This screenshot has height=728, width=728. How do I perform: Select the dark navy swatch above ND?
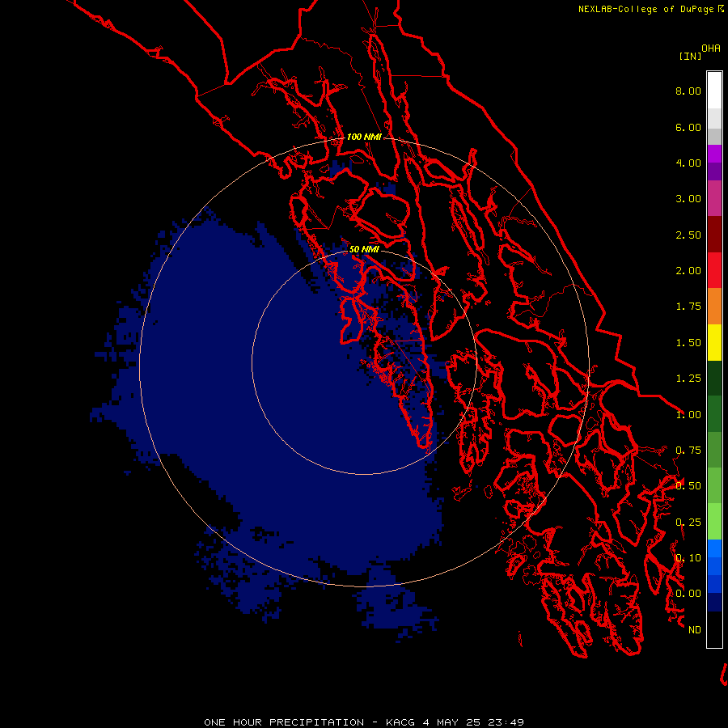(714, 602)
